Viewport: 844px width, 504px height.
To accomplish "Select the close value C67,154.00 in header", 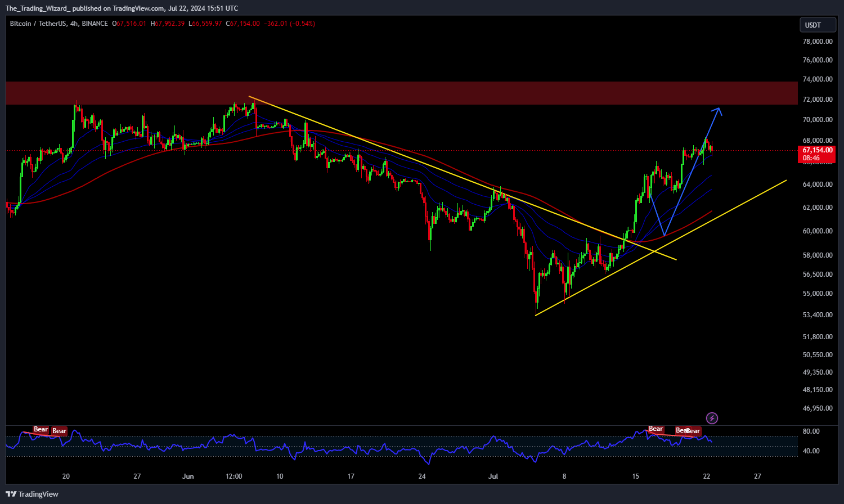I will tap(243, 24).
